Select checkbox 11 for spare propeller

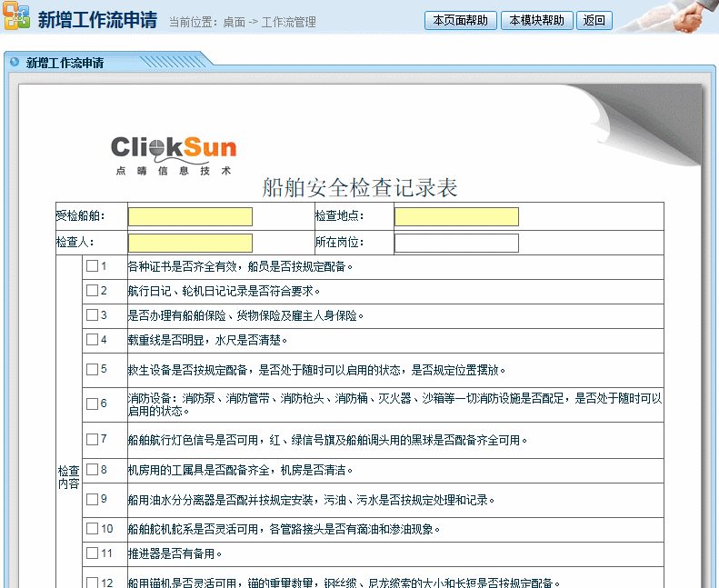[x=92, y=553]
